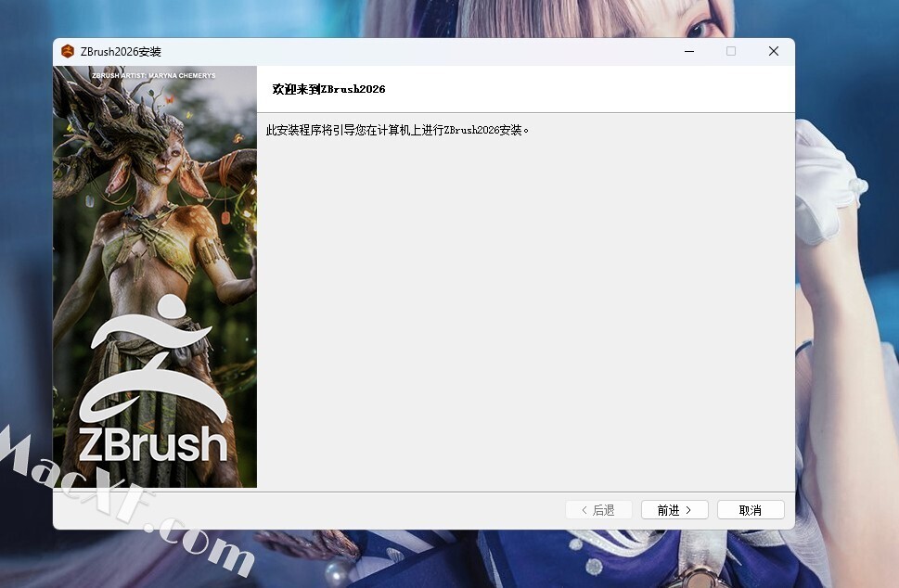Minimize the ZBrush2026 installer window

tap(689, 52)
